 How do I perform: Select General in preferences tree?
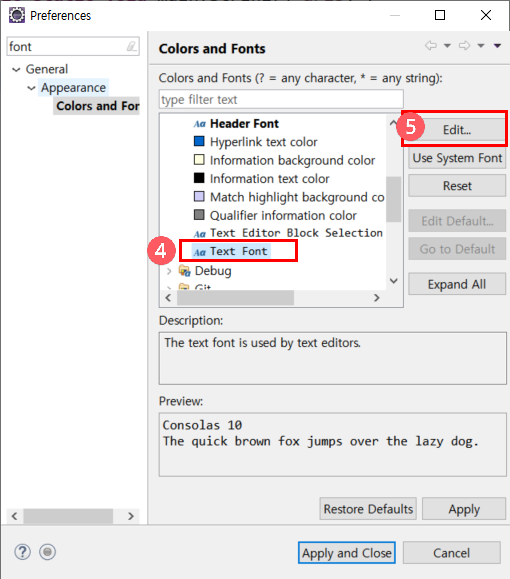point(47,69)
